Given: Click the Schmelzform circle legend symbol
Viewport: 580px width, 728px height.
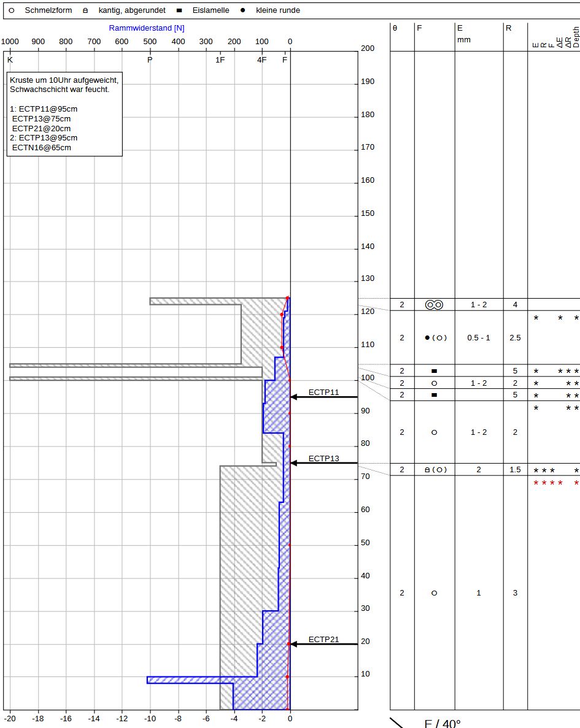Looking at the screenshot, I should pyautogui.click(x=12, y=10).
